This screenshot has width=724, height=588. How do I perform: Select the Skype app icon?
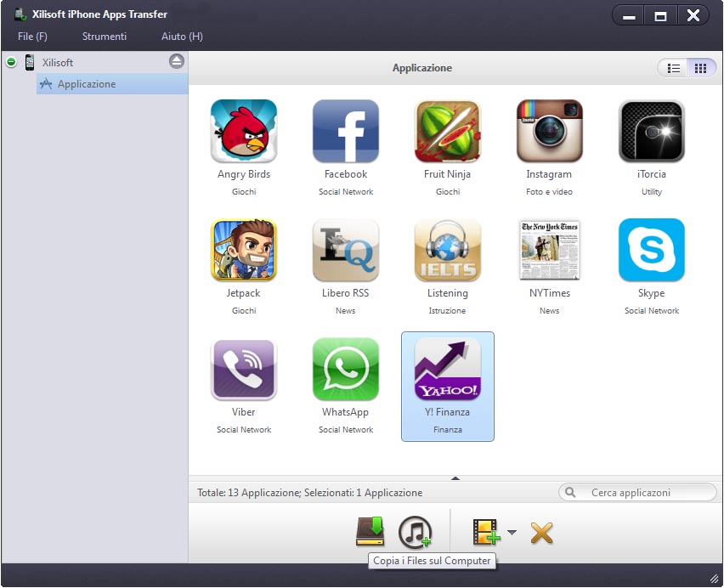(652, 250)
